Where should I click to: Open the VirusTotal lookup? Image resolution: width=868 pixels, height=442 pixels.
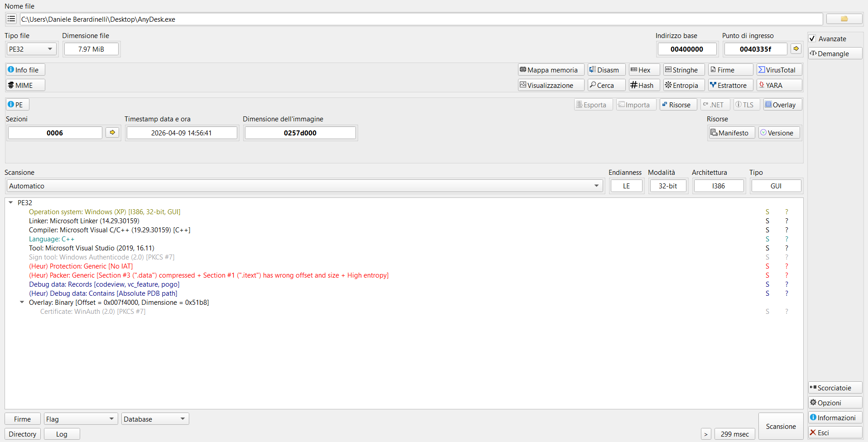[779, 70]
